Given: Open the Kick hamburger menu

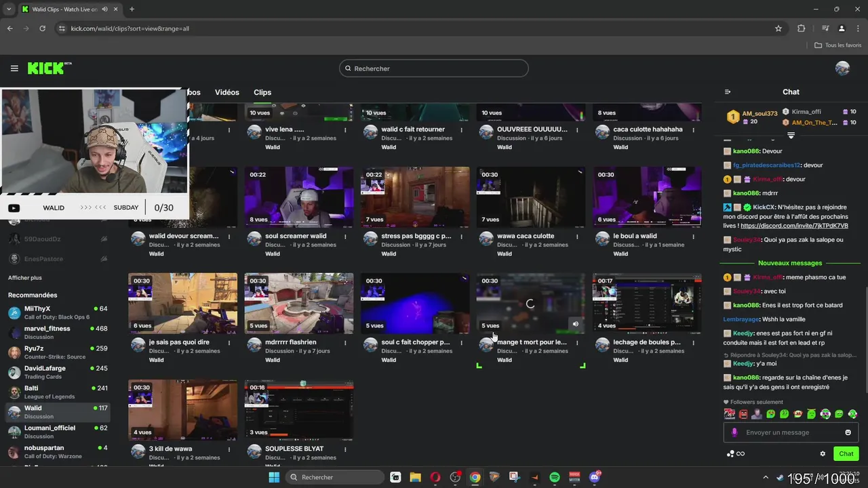Looking at the screenshot, I should coord(14,68).
